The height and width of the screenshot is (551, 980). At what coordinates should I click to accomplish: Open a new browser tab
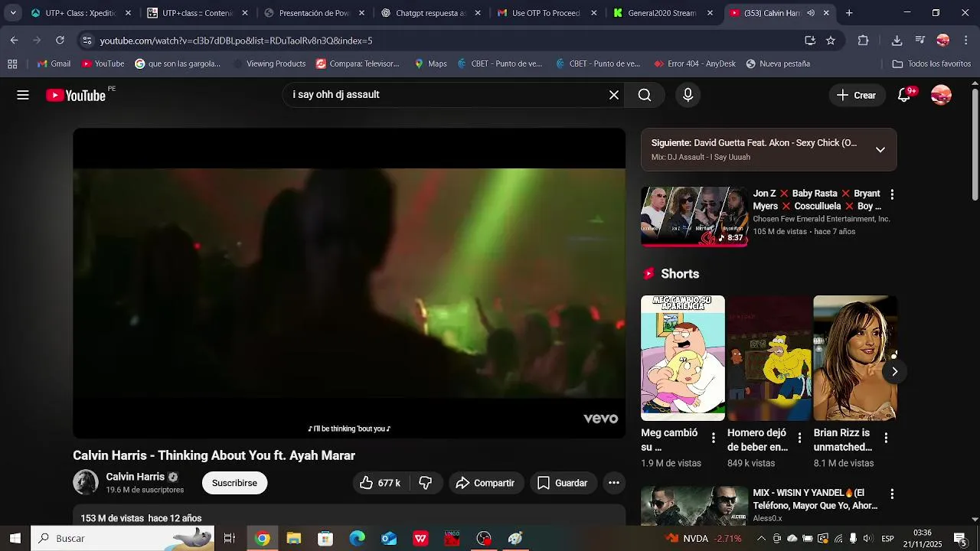point(849,13)
